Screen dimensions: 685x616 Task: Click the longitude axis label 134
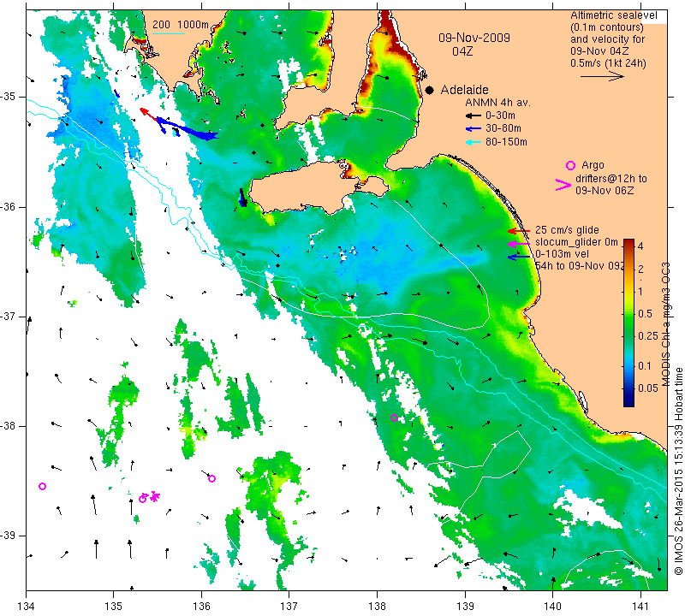pyautogui.click(x=27, y=606)
